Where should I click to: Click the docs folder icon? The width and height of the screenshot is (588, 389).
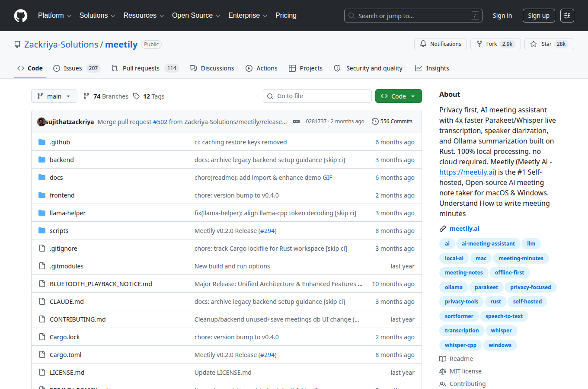(42, 178)
